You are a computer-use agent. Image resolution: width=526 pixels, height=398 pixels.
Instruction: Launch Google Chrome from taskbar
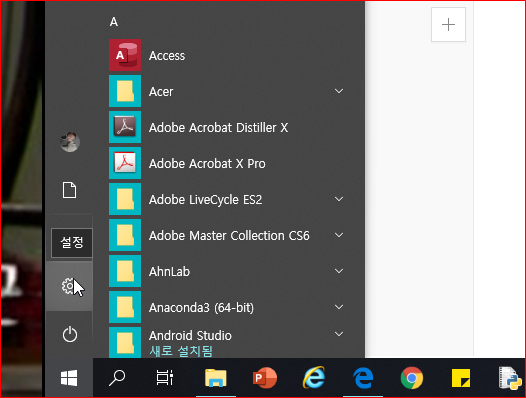(412, 378)
